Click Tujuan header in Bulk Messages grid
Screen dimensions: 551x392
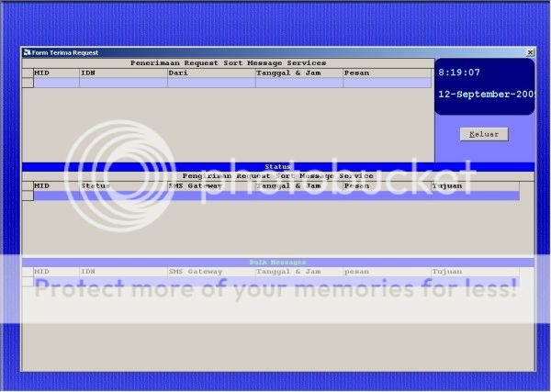click(x=475, y=272)
